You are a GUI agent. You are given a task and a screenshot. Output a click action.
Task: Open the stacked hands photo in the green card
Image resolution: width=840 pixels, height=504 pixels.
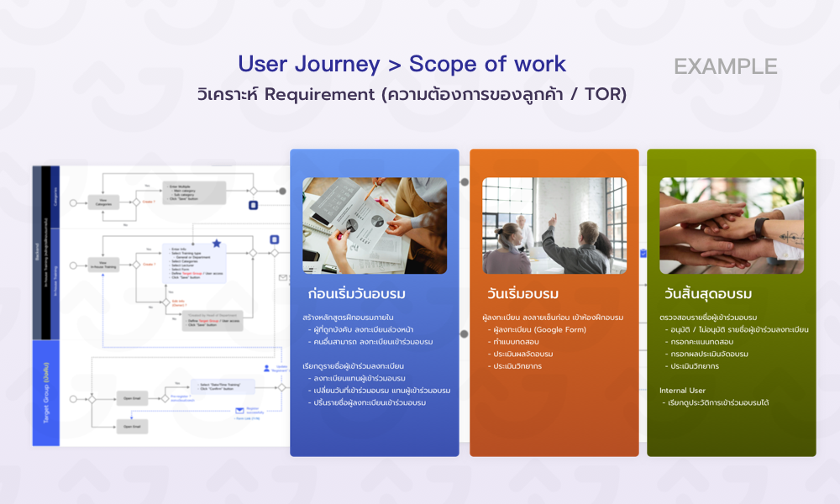[x=731, y=225]
